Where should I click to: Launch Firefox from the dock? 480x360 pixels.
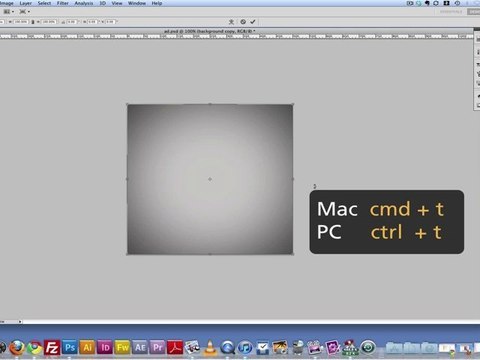tap(17, 348)
